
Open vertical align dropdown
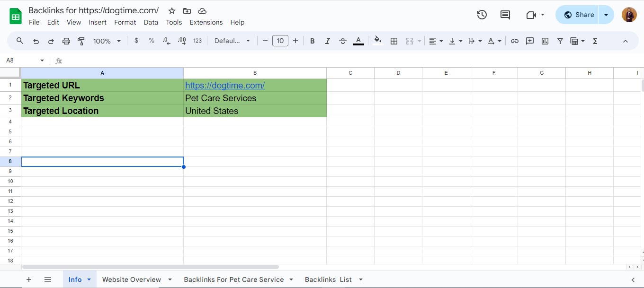click(456, 41)
